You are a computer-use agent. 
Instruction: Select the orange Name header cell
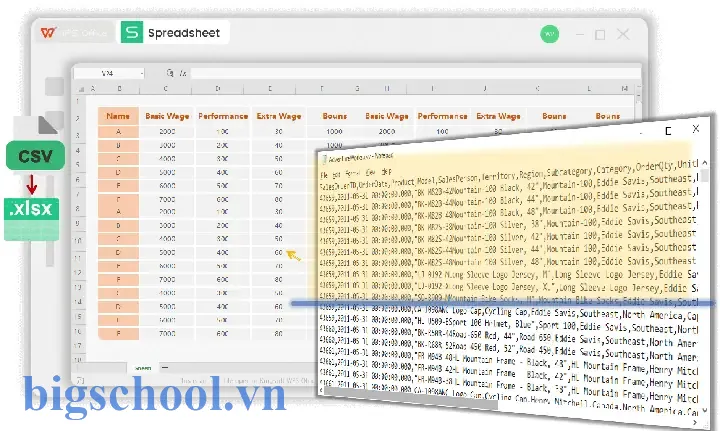118,116
